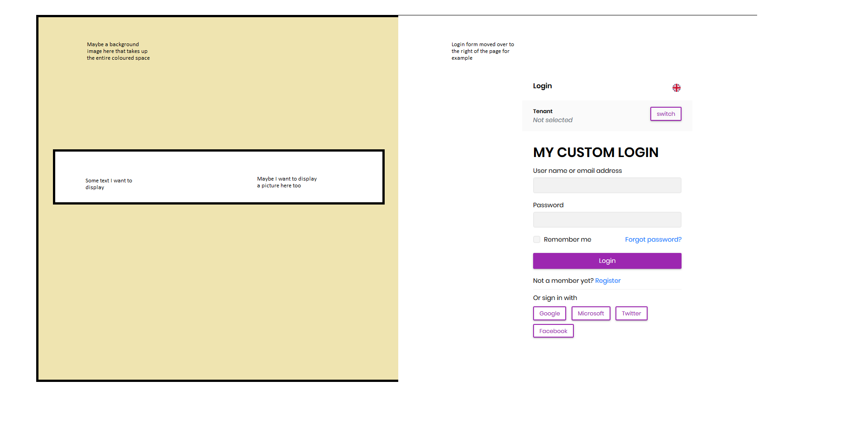The height and width of the screenshot is (424, 868).
Task: Enable the Remember me checkbox
Action: (x=537, y=239)
